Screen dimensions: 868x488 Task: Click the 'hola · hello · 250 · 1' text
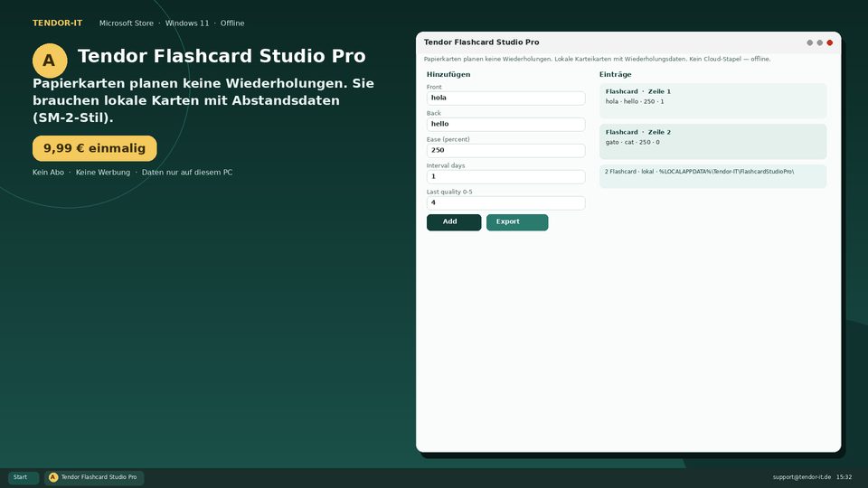point(635,102)
